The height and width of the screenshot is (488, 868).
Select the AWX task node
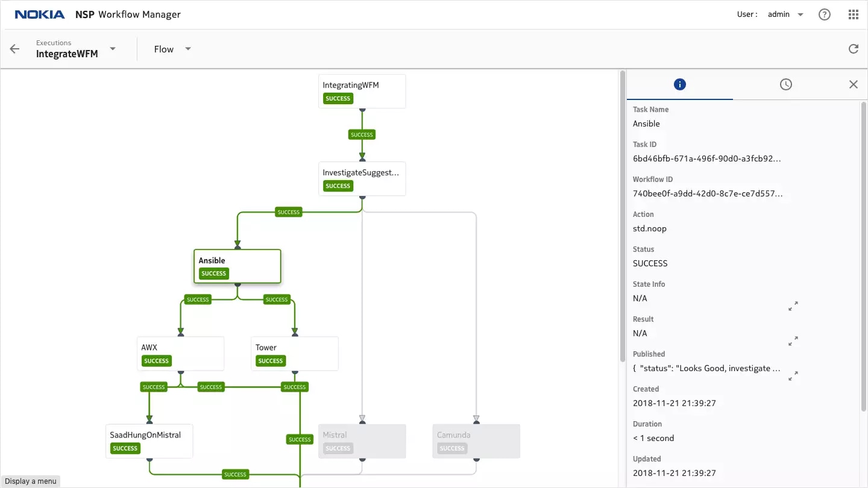pyautogui.click(x=180, y=354)
